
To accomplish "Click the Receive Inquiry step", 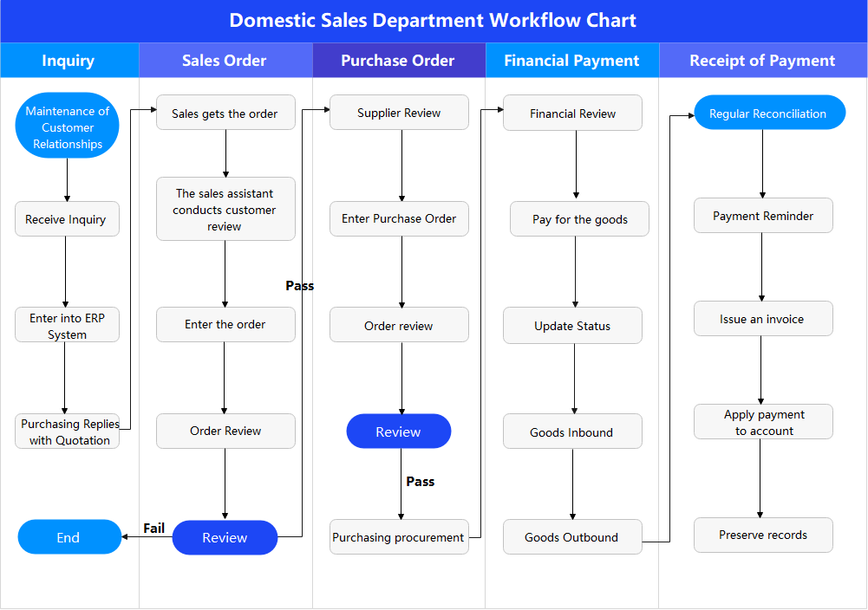I will point(67,218).
